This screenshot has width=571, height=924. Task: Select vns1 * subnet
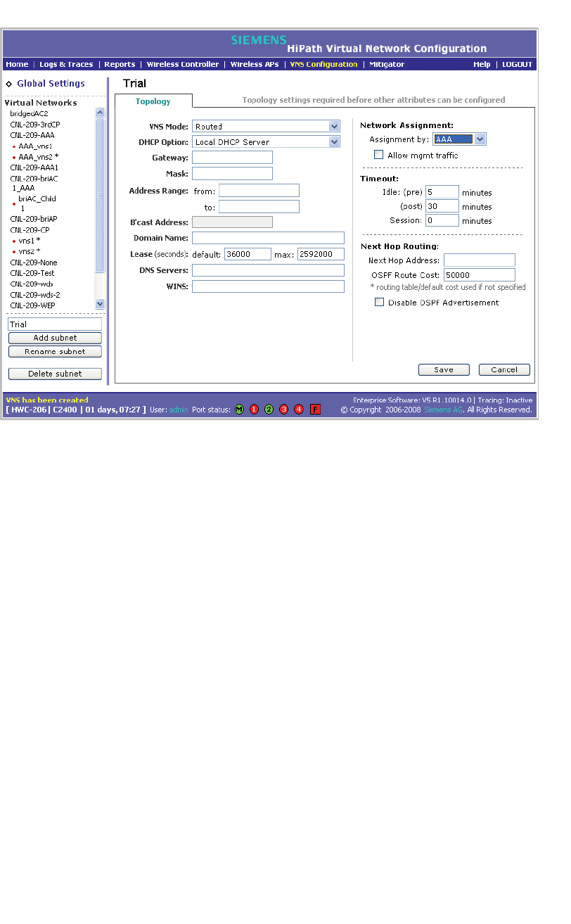30,241
